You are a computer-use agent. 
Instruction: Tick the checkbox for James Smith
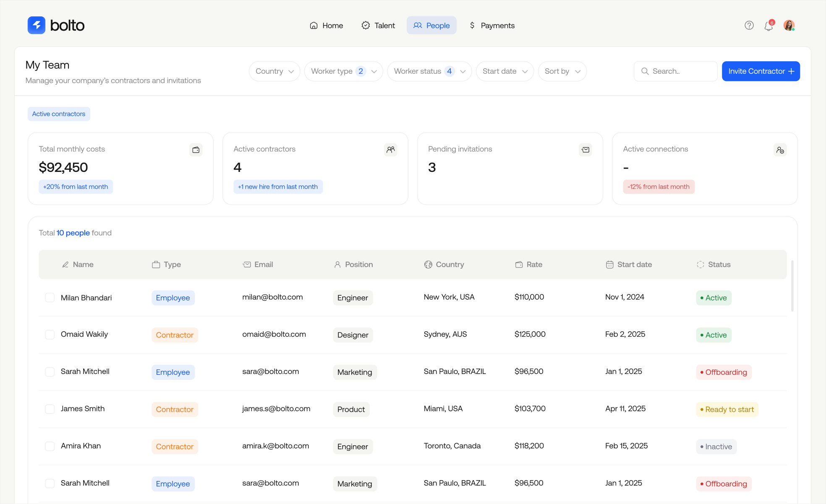pyautogui.click(x=50, y=409)
